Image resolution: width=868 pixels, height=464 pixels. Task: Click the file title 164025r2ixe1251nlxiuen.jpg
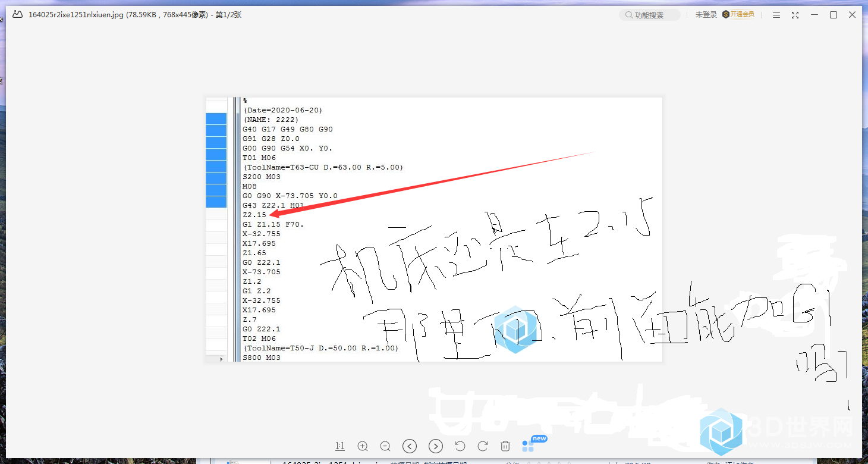[x=76, y=15]
